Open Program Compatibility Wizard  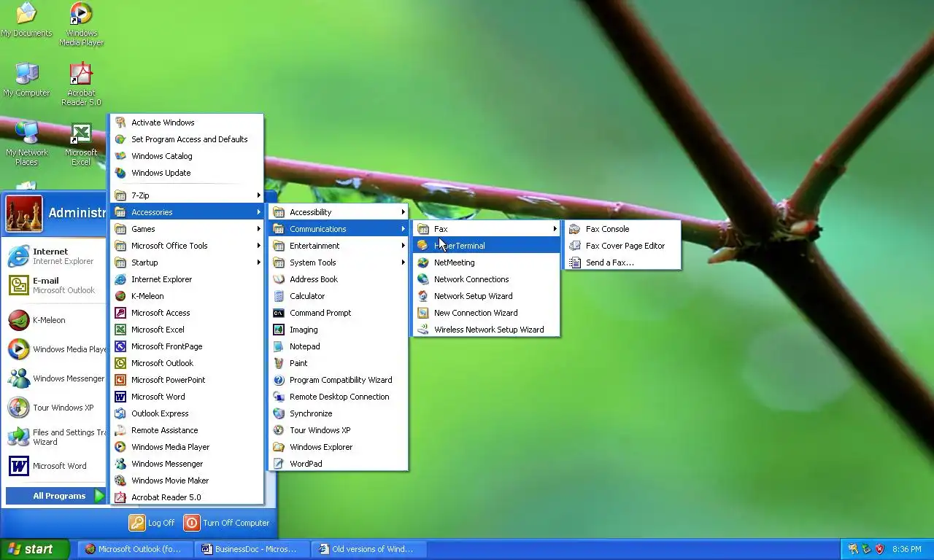[x=338, y=380]
